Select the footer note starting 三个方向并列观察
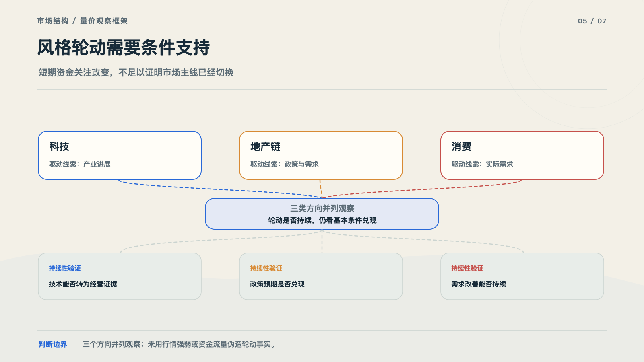The height and width of the screenshot is (362, 644). click(180, 344)
